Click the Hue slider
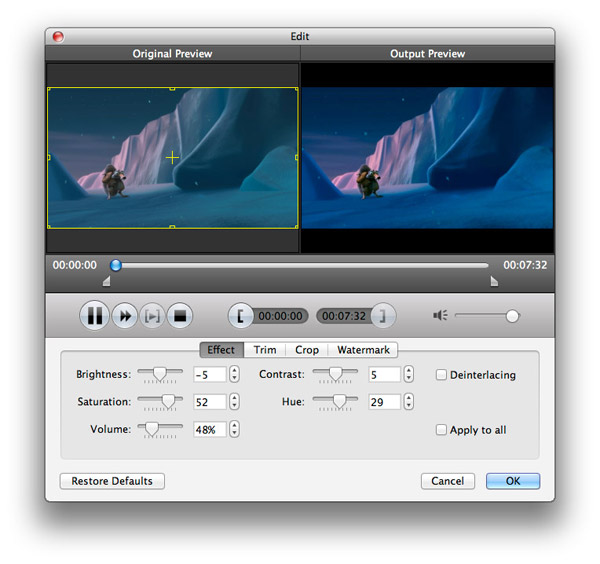600x564 pixels. coord(335,402)
